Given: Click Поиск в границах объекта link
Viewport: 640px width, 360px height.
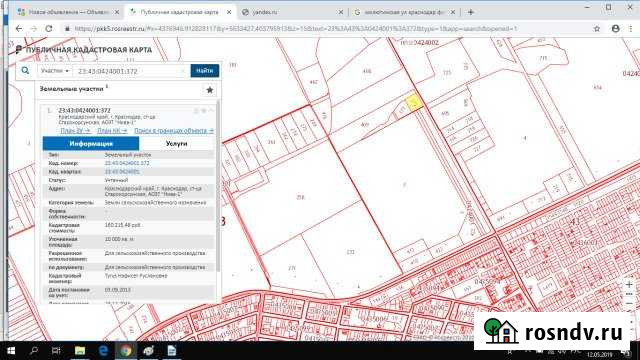Looking at the screenshot, I should [x=174, y=131].
